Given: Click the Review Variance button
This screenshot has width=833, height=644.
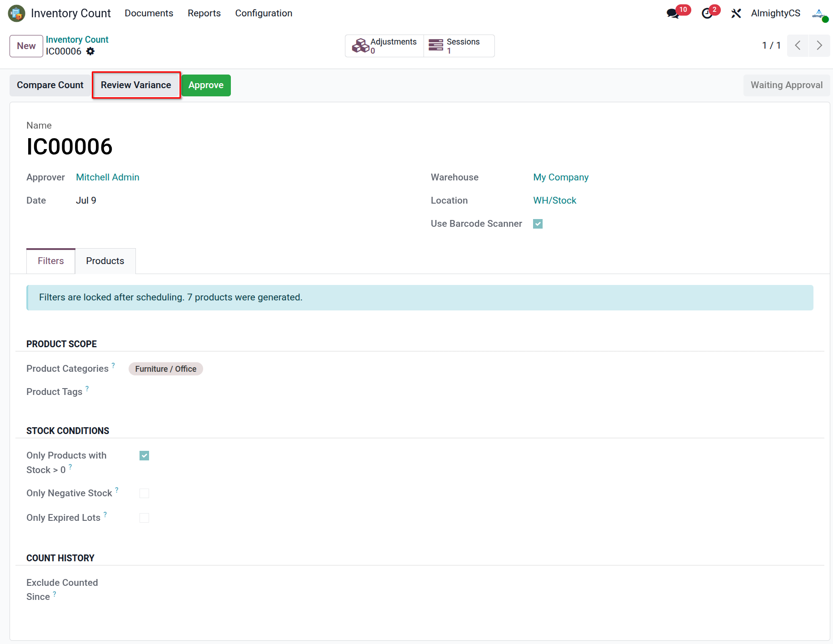Looking at the screenshot, I should coord(136,85).
